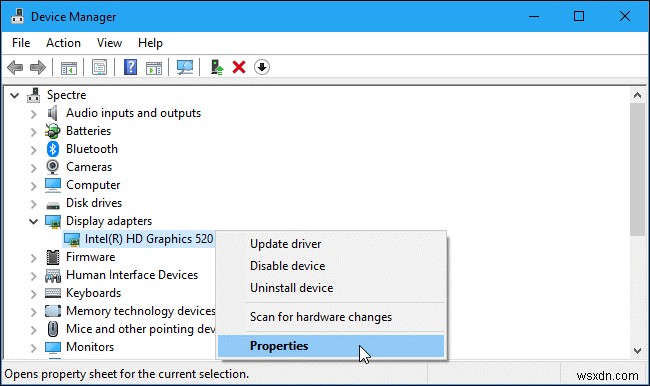This screenshot has width=650, height=386.
Task: Click the Keyboards icon
Action: tap(53, 293)
